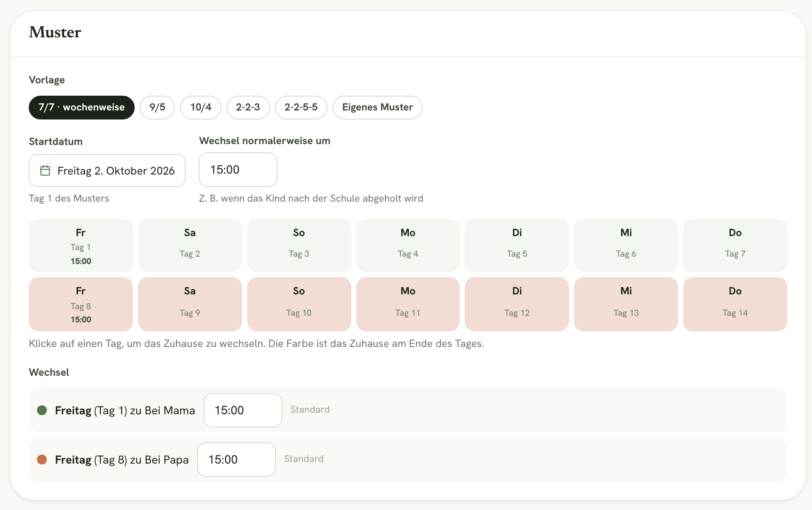This screenshot has width=812, height=510.
Task: Toggle home for Do Tag 7 tile
Action: tap(735, 246)
